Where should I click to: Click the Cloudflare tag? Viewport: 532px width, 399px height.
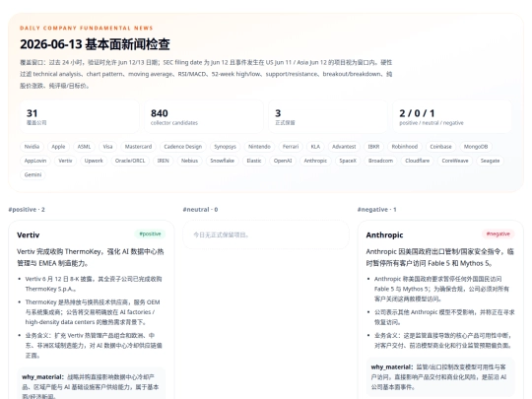click(418, 161)
